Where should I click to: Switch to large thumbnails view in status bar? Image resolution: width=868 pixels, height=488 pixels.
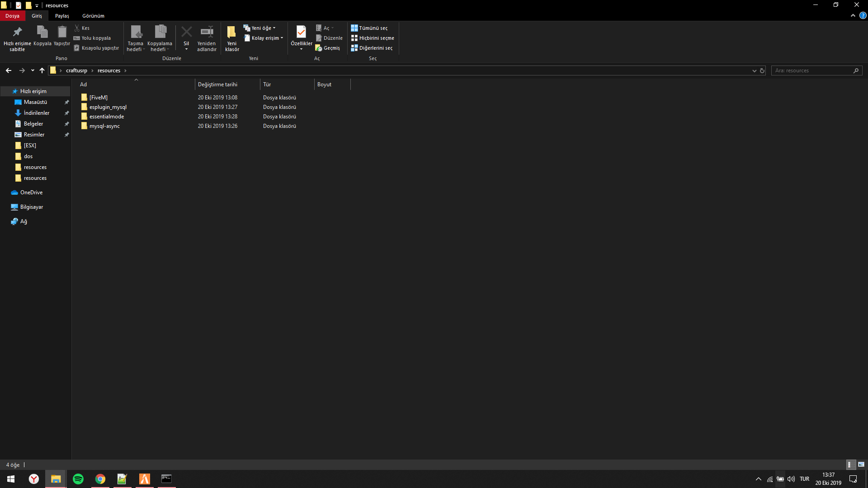(861, 465)
